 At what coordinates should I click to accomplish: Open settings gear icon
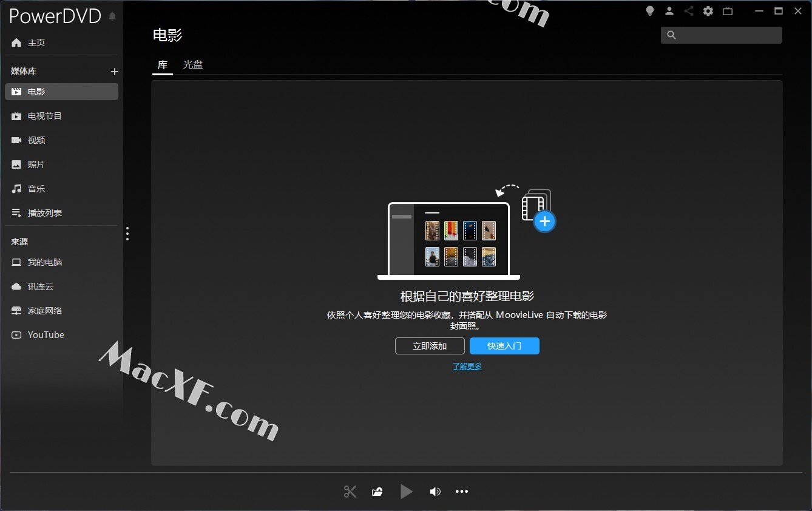tap(708, 11)
